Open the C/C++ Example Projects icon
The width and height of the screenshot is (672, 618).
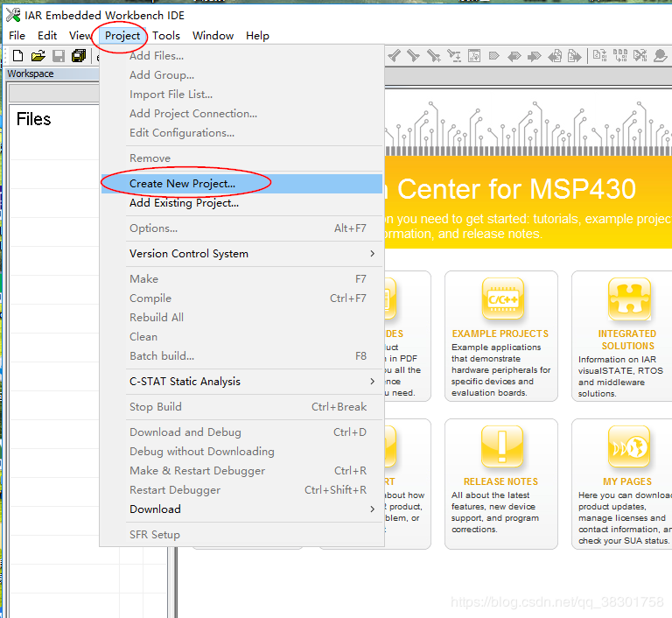click(x=501, y=300)
